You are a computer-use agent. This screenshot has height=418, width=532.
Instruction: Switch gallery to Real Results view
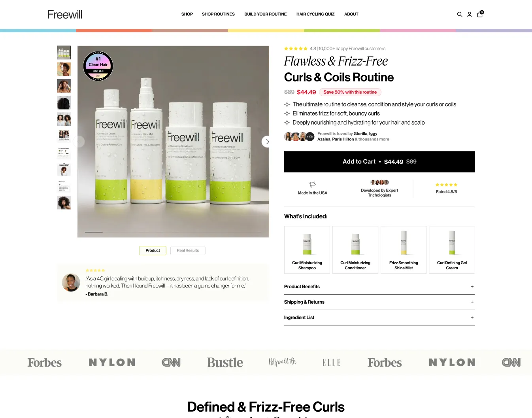[x=188, y=250]
